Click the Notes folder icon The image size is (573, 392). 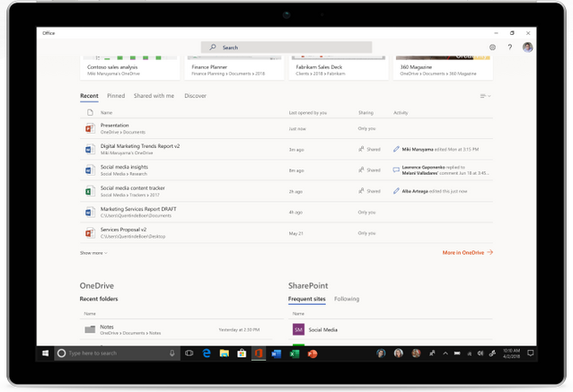pos(90,329)
